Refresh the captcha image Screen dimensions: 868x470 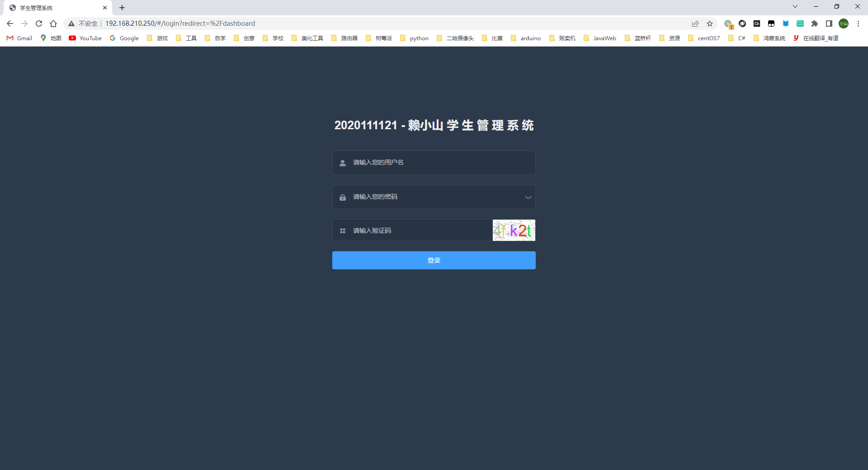[x=514, y=230]
